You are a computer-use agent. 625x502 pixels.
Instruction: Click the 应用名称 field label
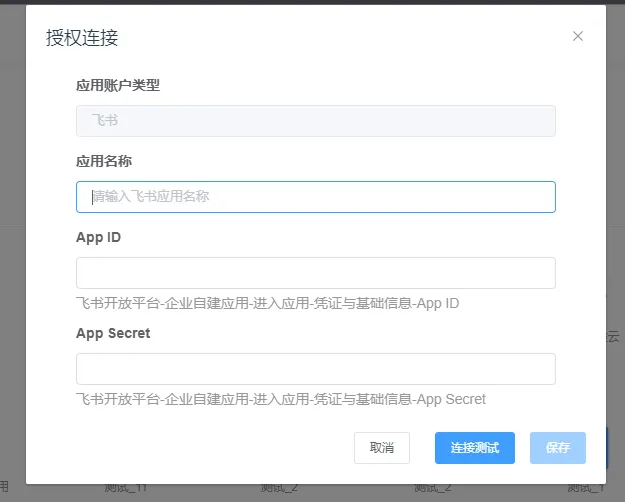(104, 161)
